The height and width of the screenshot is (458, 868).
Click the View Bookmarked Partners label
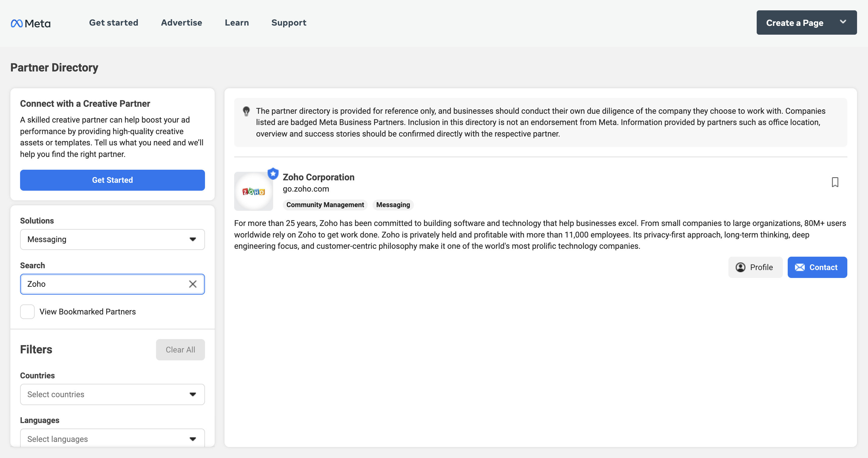tap(88, 311)
